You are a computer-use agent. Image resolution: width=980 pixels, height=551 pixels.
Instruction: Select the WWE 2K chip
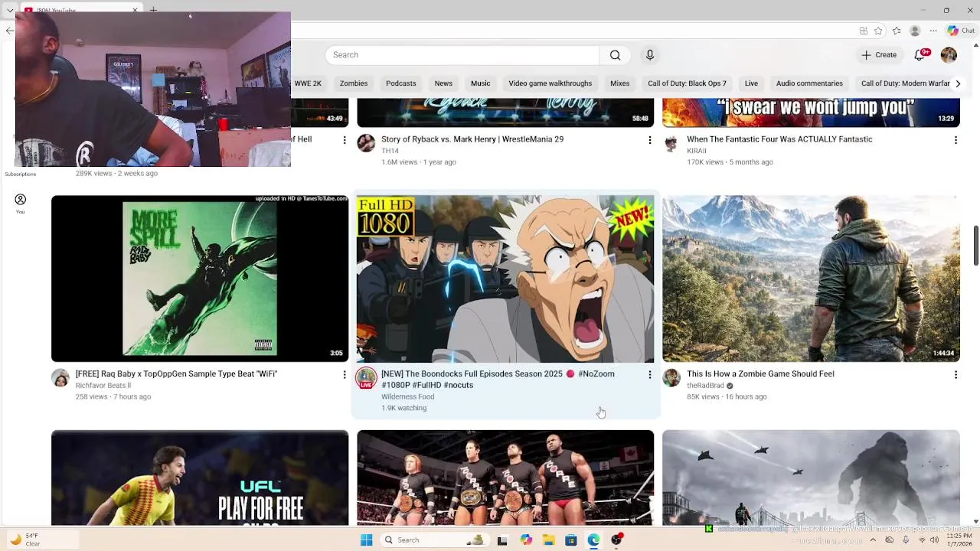308,83
